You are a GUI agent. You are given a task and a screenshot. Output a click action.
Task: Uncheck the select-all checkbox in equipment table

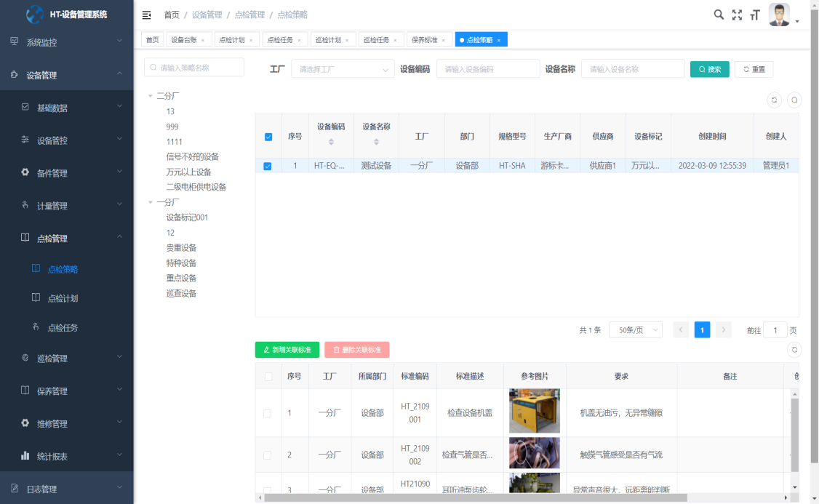click(x=268, y=137)
